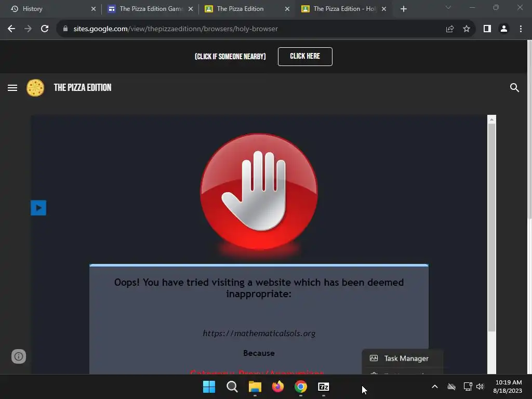Select Task Manager from the context menu
The height and width of the screenshot is (399, 532).
point(403,358)
